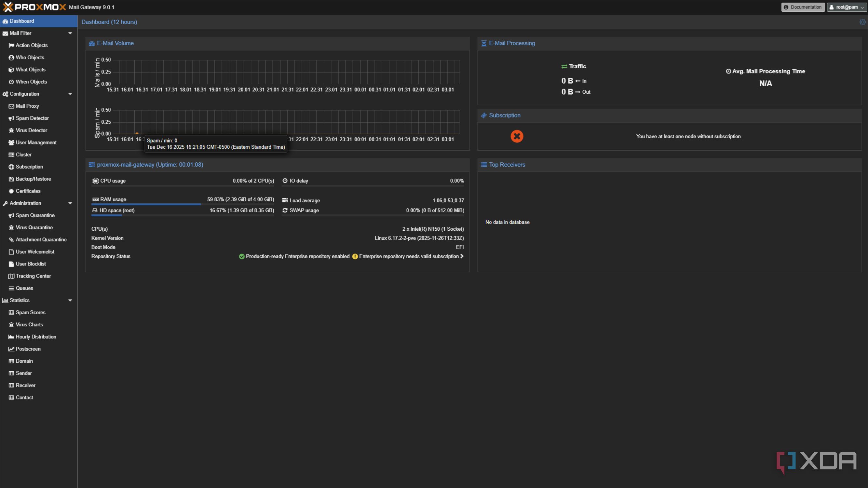The image size is (868, 488).
Task: Click the Proxmox logo
Action: (34, 7)
